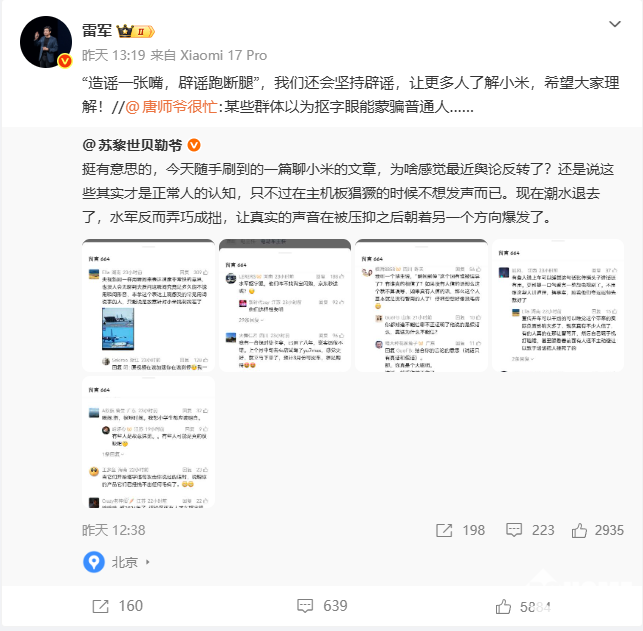Screen dimensions: 643x631
Task: Expand the 北京 location arrow
Action: pyautogui.click(x=148, y=562)
